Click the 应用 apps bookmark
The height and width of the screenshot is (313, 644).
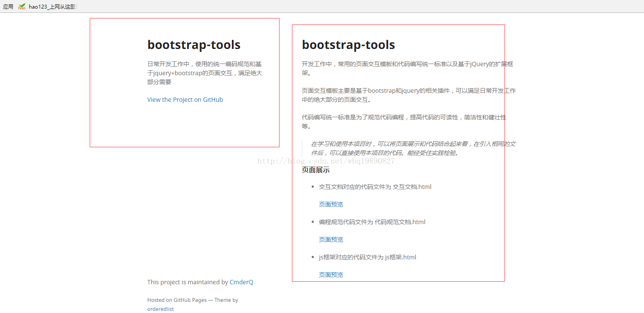pos(8,6)
